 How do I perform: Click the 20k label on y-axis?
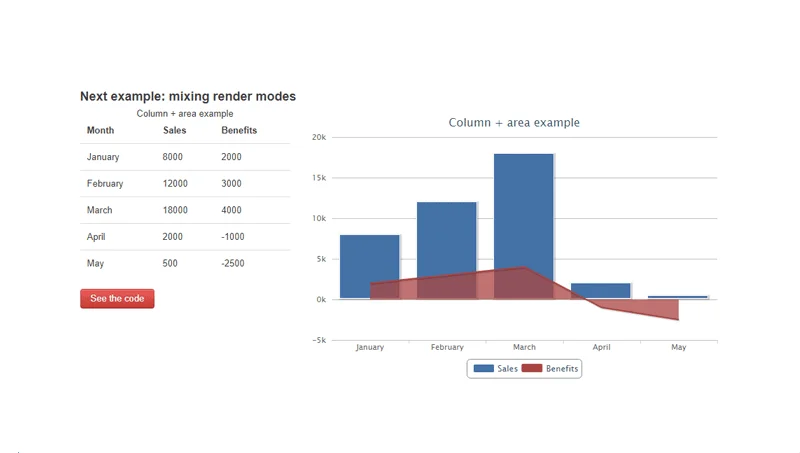pyautogui.click(x=319, y=137)
